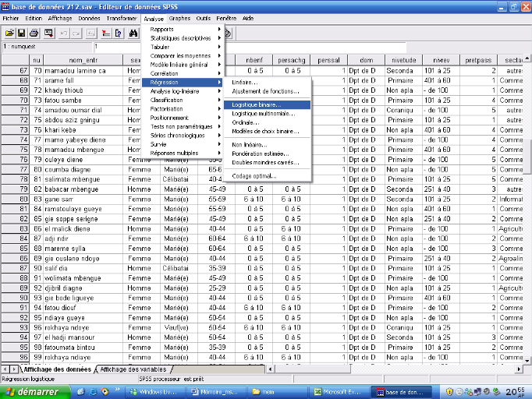The width and height of the screenshot is (532, 399).
Task: Expand the Corrélation submenu
Action: coord(164,73)
